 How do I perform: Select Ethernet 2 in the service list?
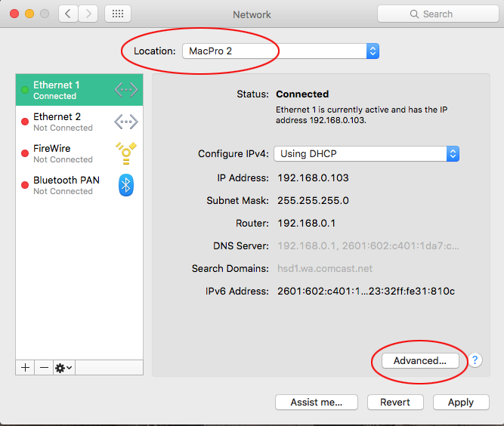click(79, 122)
